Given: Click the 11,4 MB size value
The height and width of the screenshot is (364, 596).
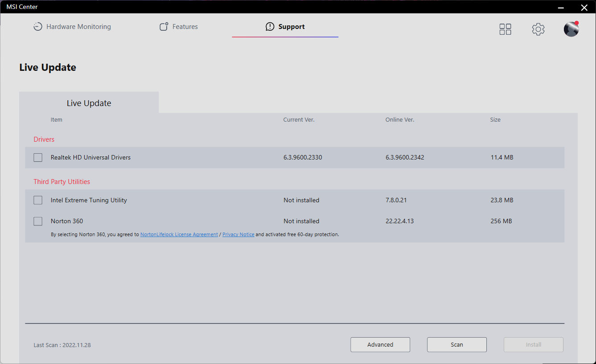Looking at the screenshot, I should click(502, 157).
